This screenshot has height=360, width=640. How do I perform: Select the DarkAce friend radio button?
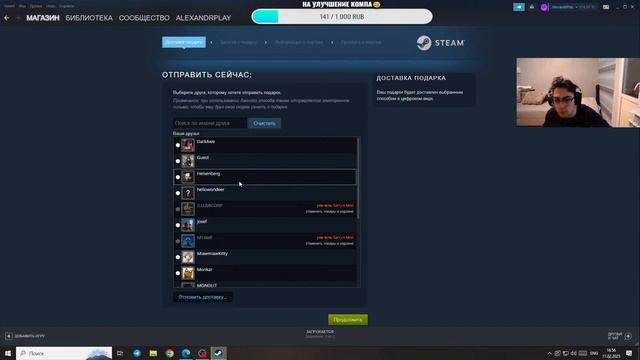pos(178,145)
